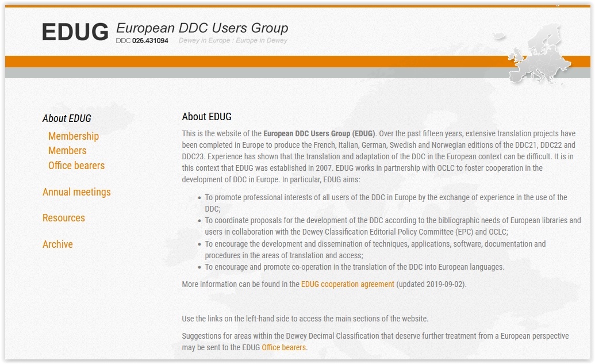Click the '(updated 2019-09-02)' text
Image resolution: width=595 pixels, height=364 pixels.
pos(431,284)
